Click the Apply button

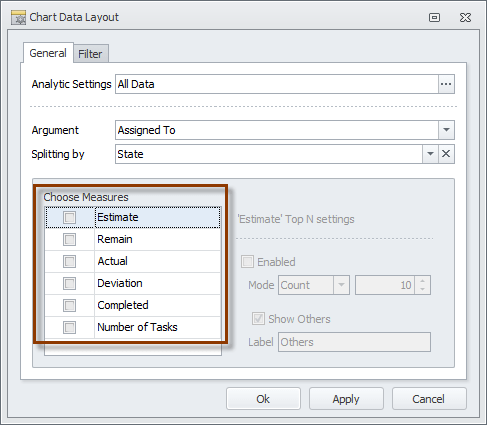(346, 399)
